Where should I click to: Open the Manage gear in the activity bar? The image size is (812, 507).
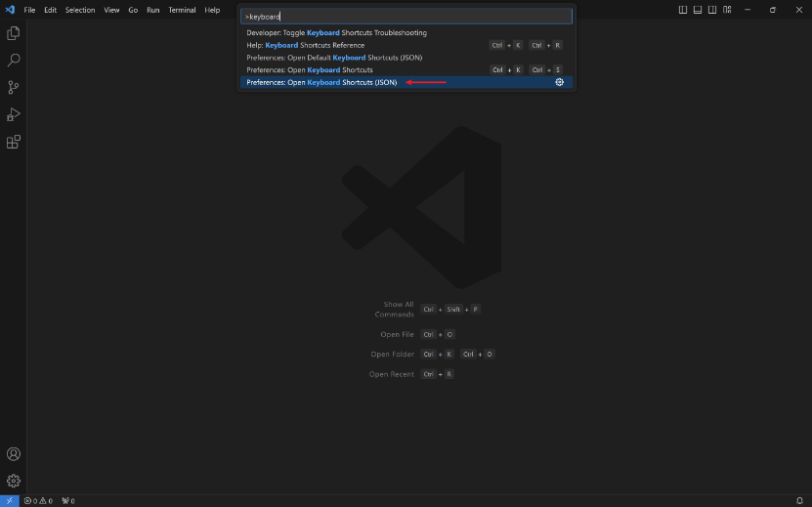pos(14,481)
